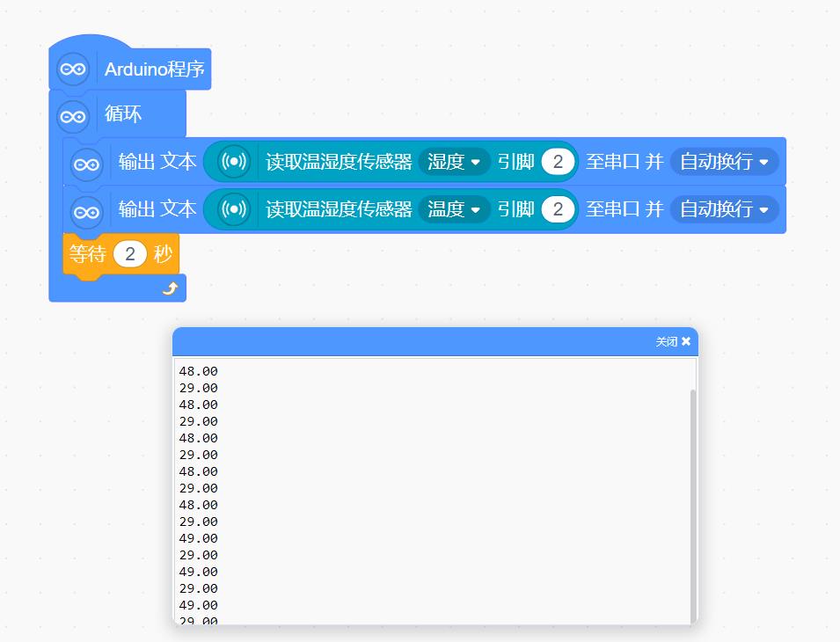Image resolution: width=840 pixels, height=642 pixels.
Task: Click the first 48.00 serial output line
Action: point(198,371)
